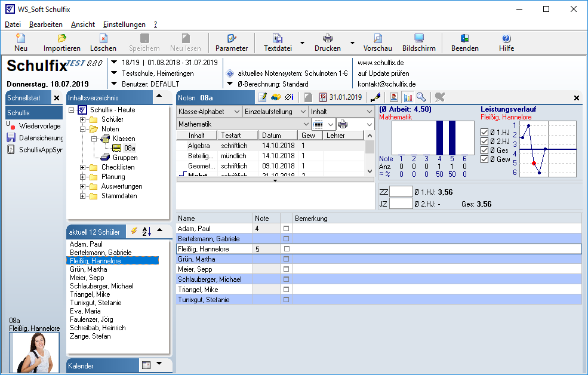Click the Löschen toolbar icon
The height and width of the screenshot is (375, 588).
coord(103,42)
